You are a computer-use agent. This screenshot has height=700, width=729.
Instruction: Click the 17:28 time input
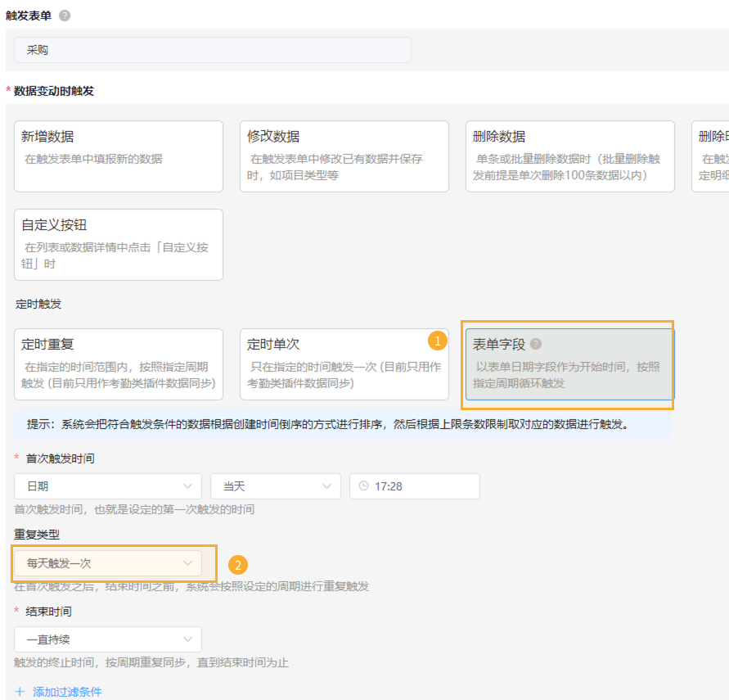point(415,486)
